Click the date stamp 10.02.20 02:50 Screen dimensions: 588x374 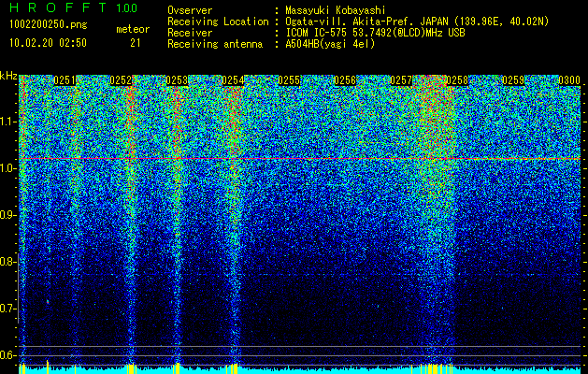click(x=48, y=43)
